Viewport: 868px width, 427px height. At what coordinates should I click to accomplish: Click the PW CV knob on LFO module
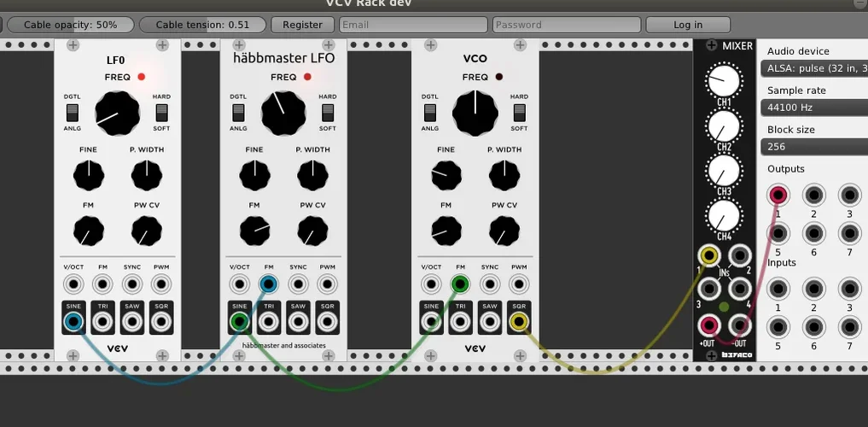coord(147,231)
